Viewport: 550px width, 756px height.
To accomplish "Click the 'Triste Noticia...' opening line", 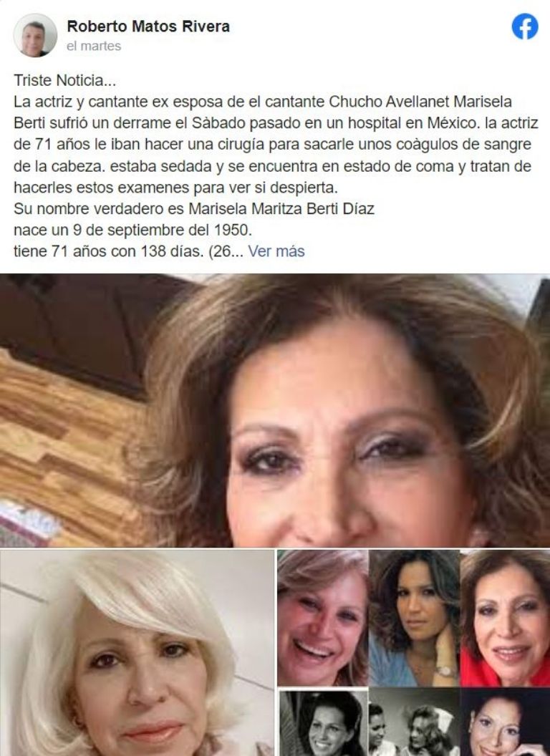I will (64, 80).
